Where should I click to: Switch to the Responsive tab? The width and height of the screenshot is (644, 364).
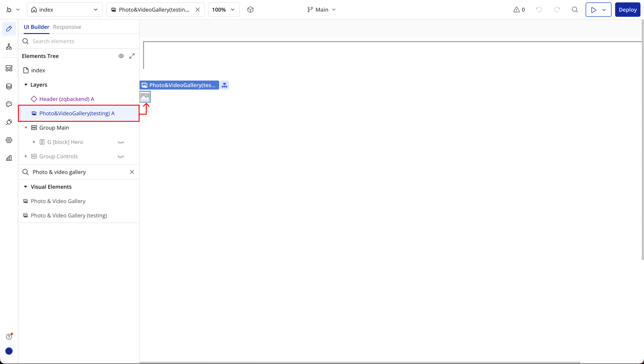[x=67, y=27]
